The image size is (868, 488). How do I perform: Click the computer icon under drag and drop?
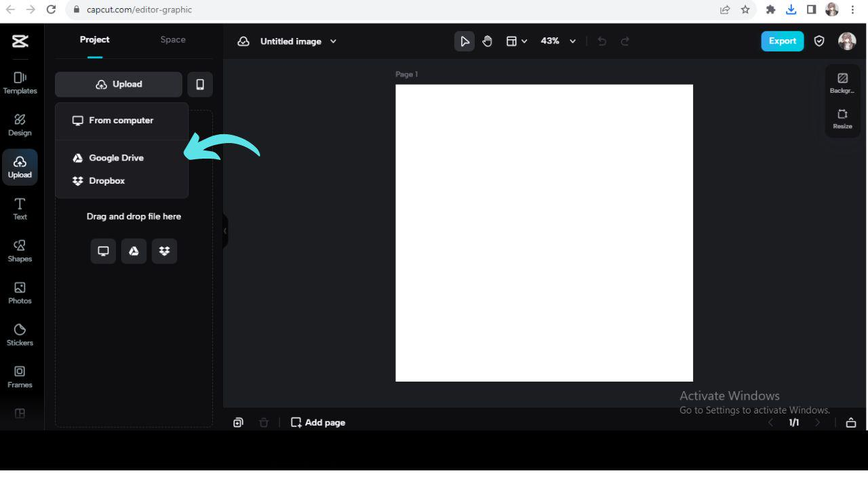coord(103,251)
